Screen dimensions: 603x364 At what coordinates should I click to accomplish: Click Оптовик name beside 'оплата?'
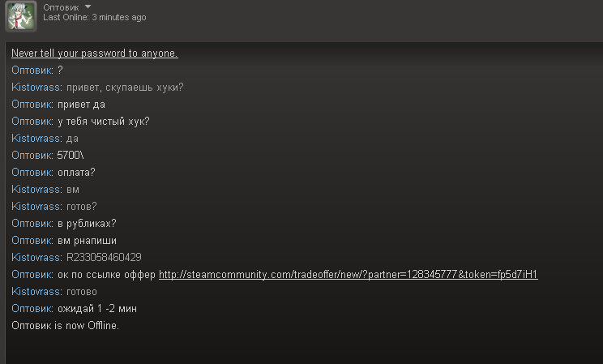32,173
